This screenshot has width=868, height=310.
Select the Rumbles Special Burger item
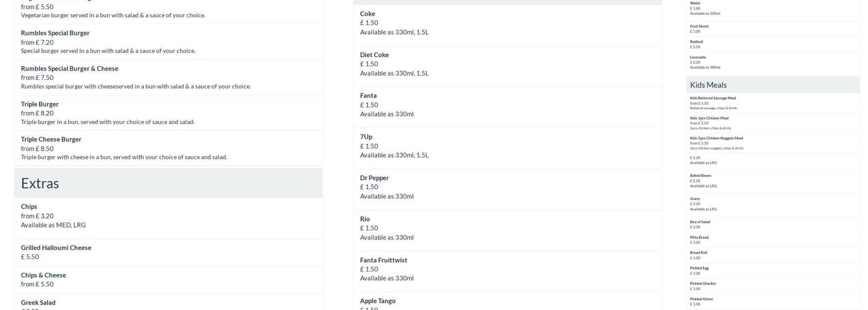tap(55, 33)
